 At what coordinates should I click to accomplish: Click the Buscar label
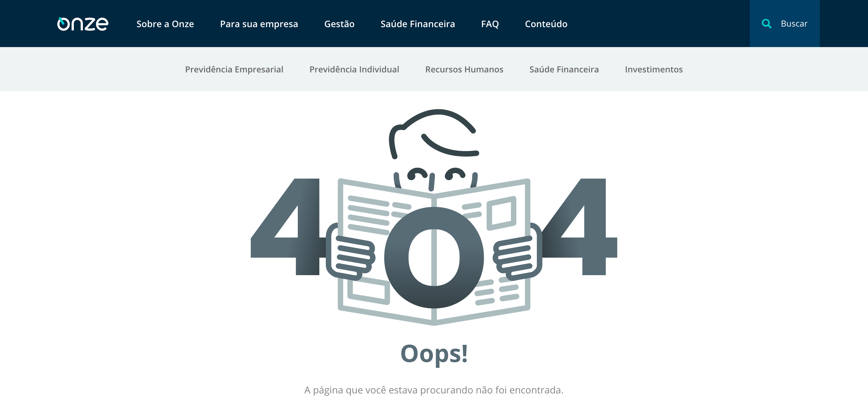(x=794, y=23)
